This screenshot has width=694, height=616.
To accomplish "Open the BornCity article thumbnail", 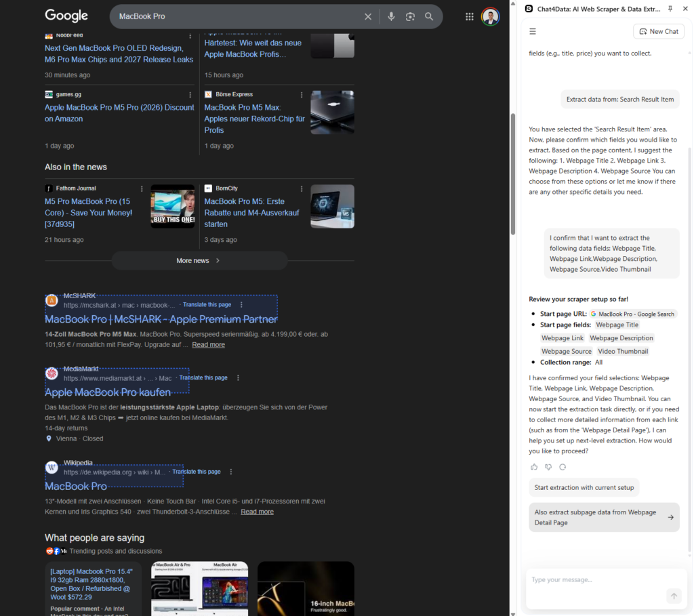I will pos(332,206).
